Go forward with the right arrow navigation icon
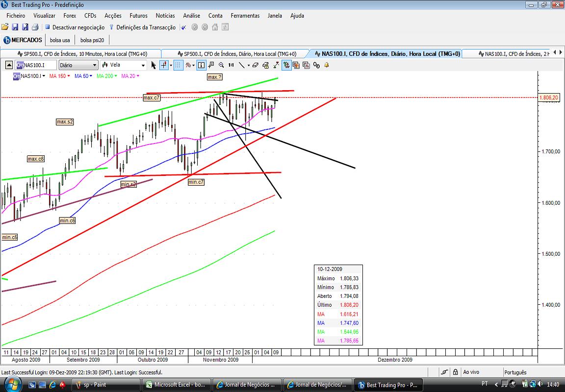The height and width of the screenshot is (392, 565). pos(205,27)
